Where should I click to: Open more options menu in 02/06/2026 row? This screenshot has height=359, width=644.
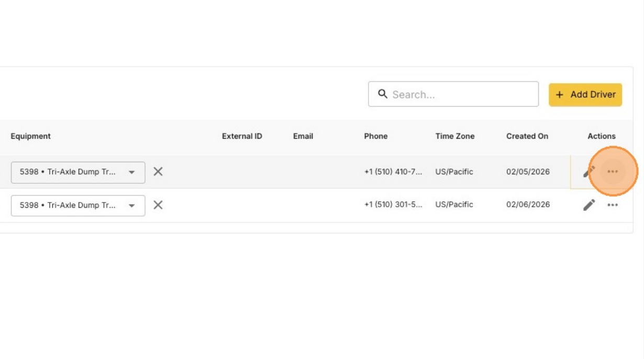(613, 205)
